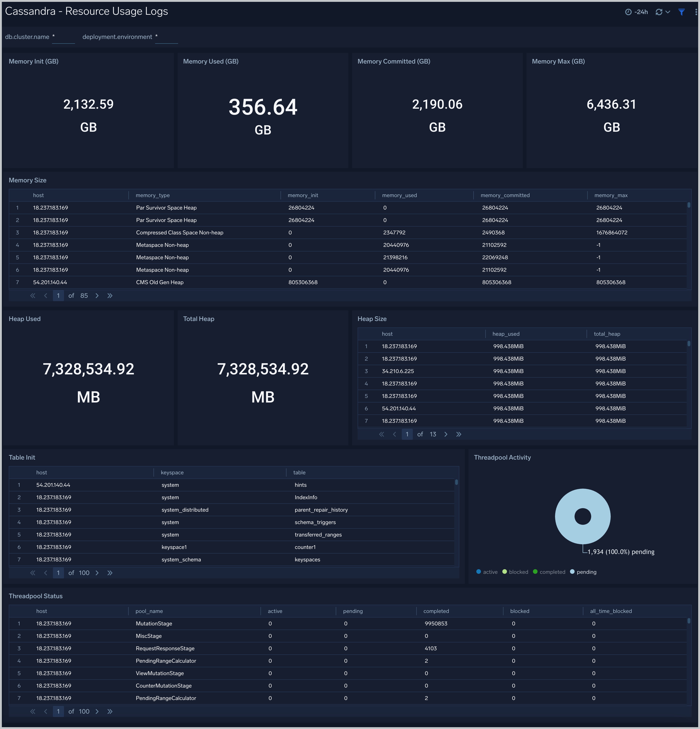The width and height of the screenshot is (700, 729).
Task: Sort Threadpool Status by pool_name column
Action: 149,611
